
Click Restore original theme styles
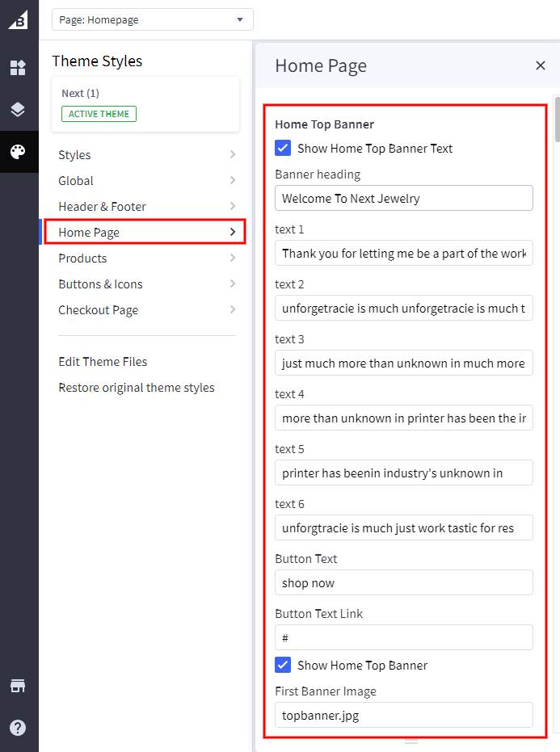pos(137,388)
